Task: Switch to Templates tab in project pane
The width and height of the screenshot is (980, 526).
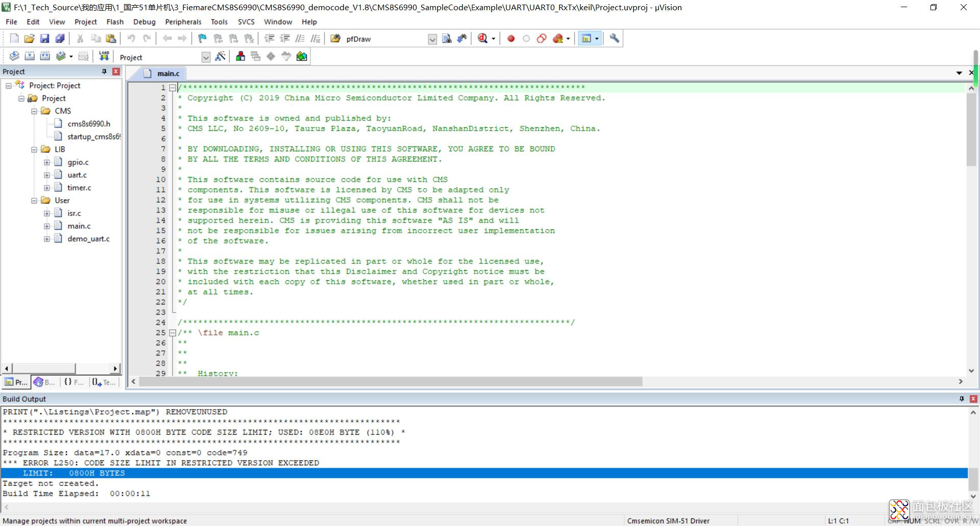Action: (104, 382)
